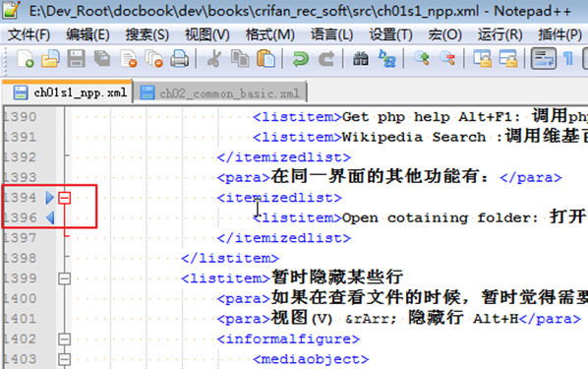This screenshot has width=588, height=369.
Task: Collapse the fold marker at line 1394
Action: (65, 198)
